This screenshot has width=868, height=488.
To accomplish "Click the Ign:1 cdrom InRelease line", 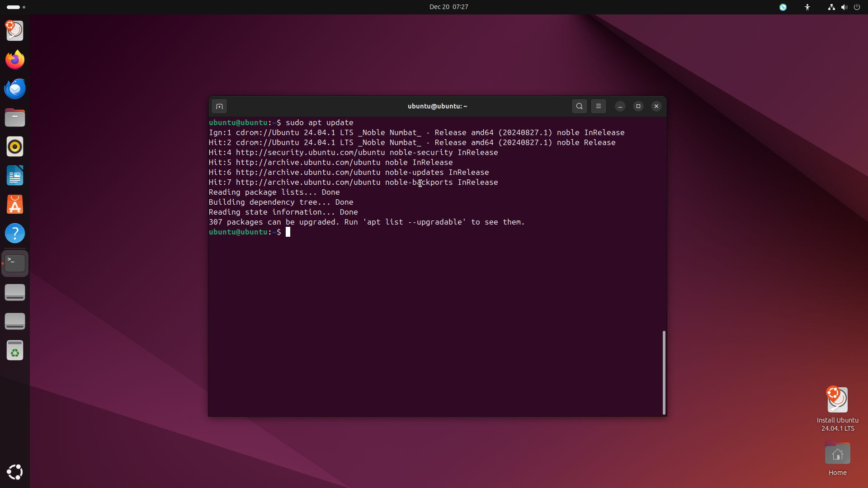I will [416, 132].
